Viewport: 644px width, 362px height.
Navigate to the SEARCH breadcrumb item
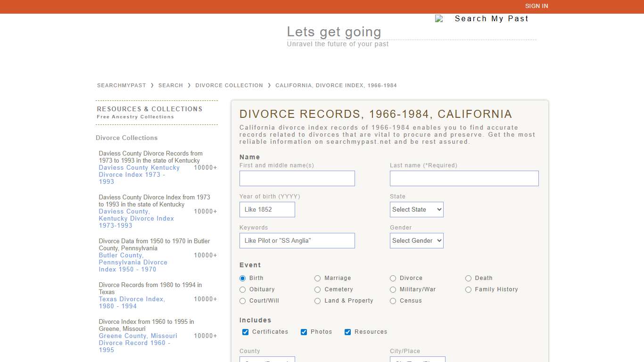click(171, 85)
